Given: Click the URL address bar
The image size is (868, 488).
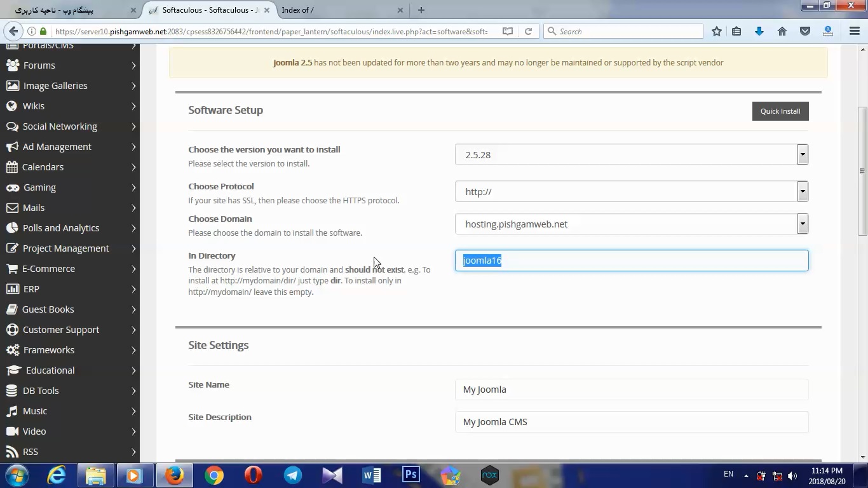Looking at the screenshot, I should tap(270, 31).
